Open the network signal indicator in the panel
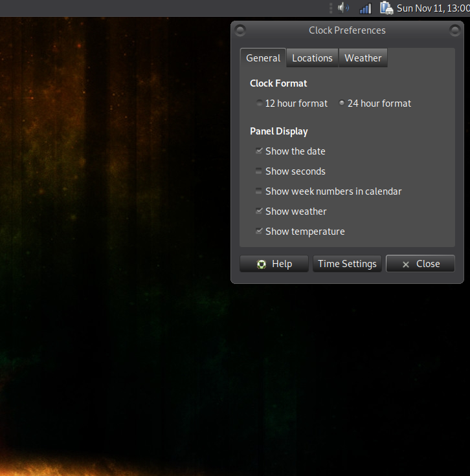470x476 pixels. pos(365,8)
